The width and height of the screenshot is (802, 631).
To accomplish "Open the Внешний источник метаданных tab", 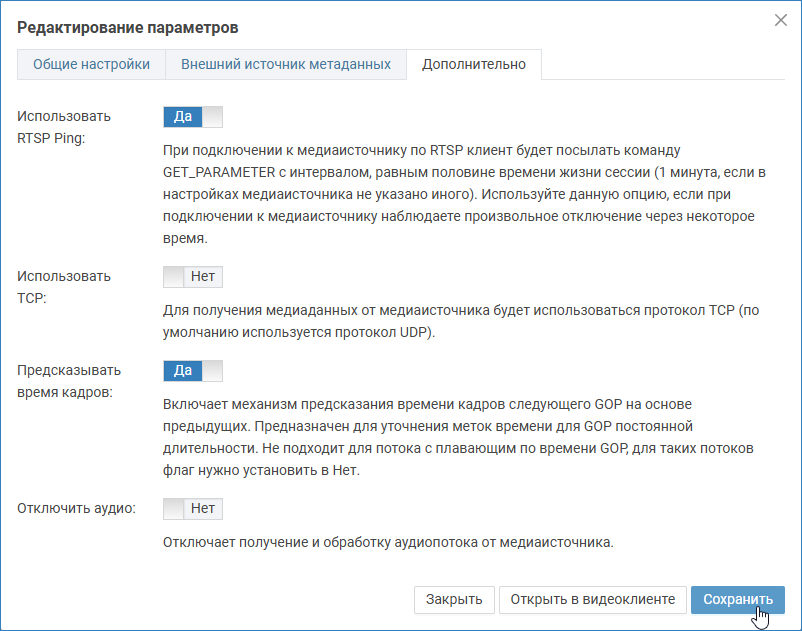I will coord(285,64).
